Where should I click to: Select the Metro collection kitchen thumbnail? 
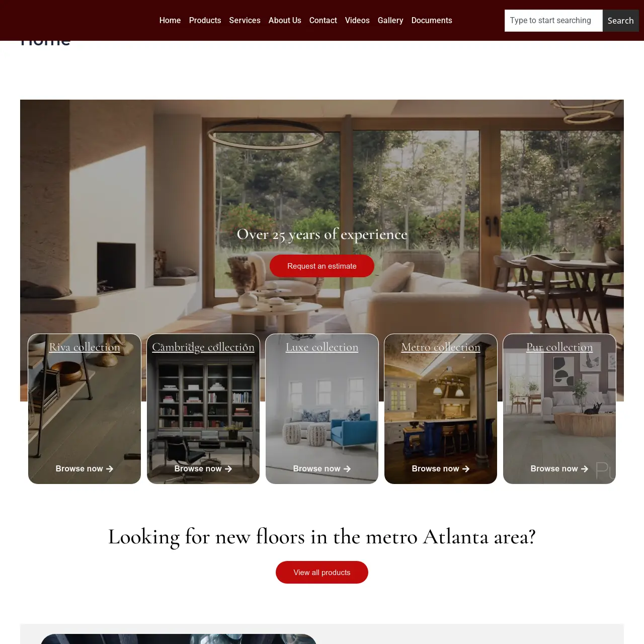tap(441, 409)
